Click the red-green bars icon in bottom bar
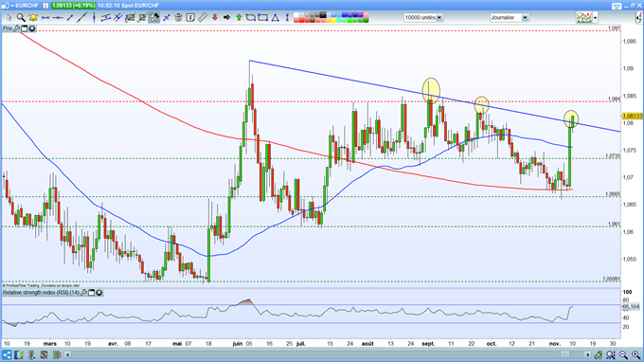The height and width of the screenshot is (362, 644). [57, 354]
